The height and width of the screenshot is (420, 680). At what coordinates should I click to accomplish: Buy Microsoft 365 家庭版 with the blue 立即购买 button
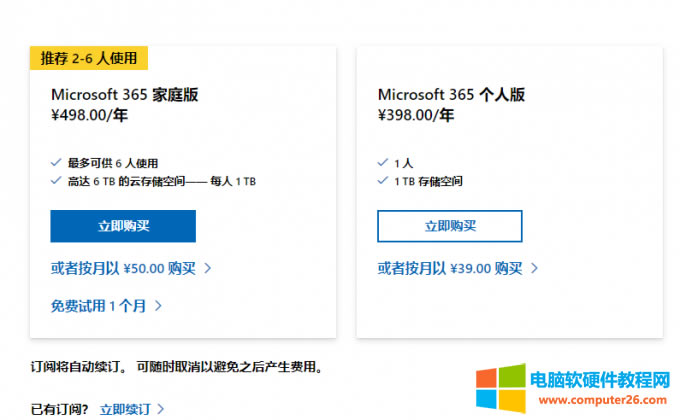(123, 226)
